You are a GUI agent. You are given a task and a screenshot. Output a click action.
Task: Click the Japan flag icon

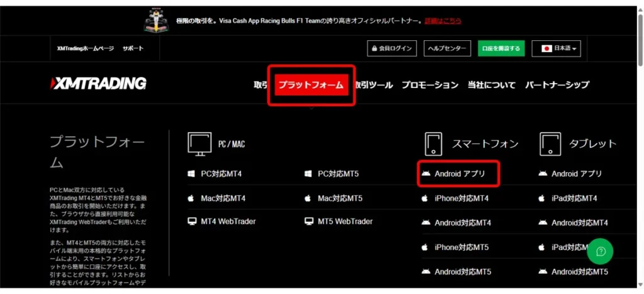pyautogui.click(x=547, y=48)
